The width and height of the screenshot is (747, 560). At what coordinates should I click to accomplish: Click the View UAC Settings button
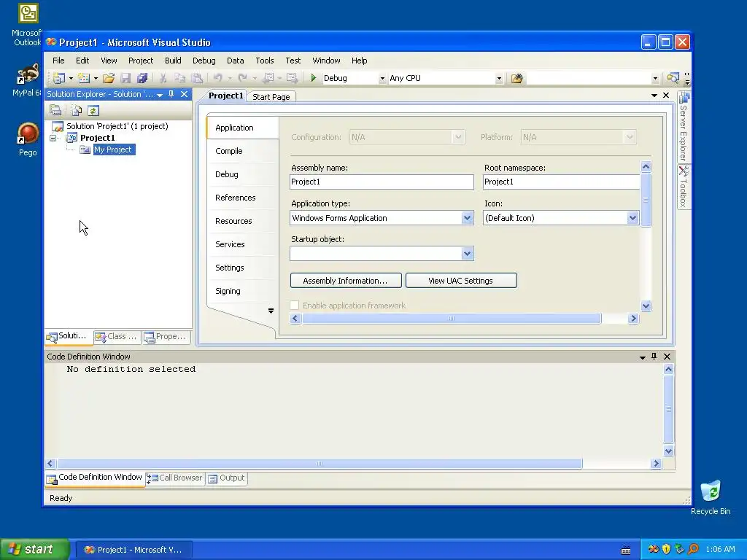point(461,281)
